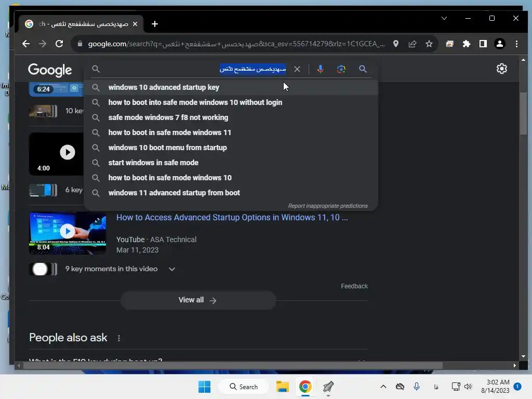Click inside the Google search field
This screenshot has width=532, height=399.
click(x=193, y=69)
